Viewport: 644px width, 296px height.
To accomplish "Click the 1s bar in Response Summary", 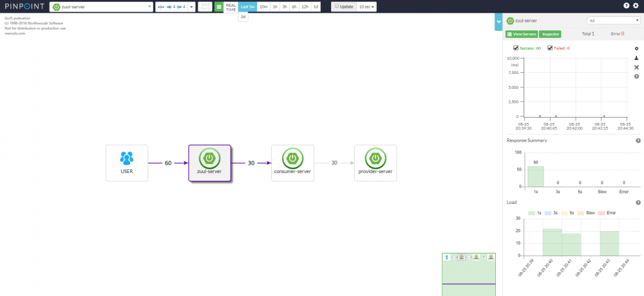I will (x=536, y=176).
